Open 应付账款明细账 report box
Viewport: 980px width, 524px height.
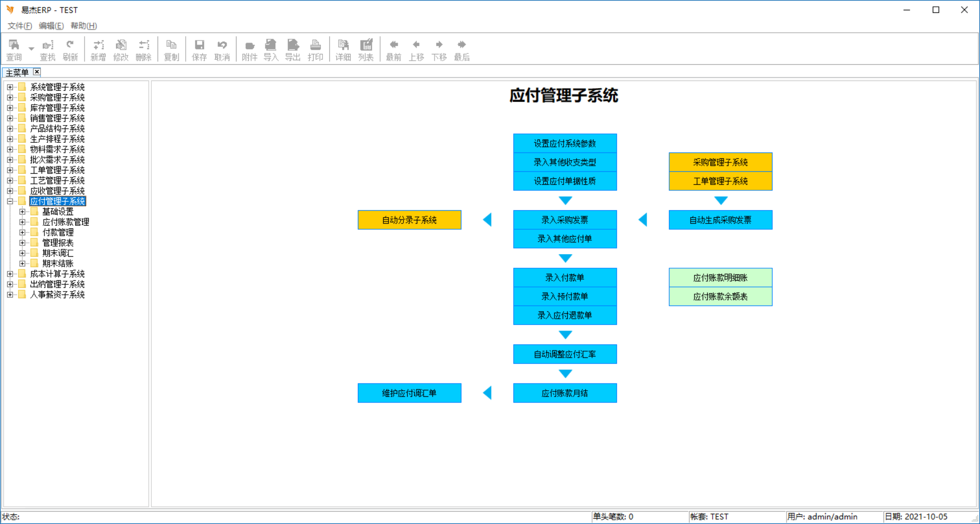[x=721, y=278]
